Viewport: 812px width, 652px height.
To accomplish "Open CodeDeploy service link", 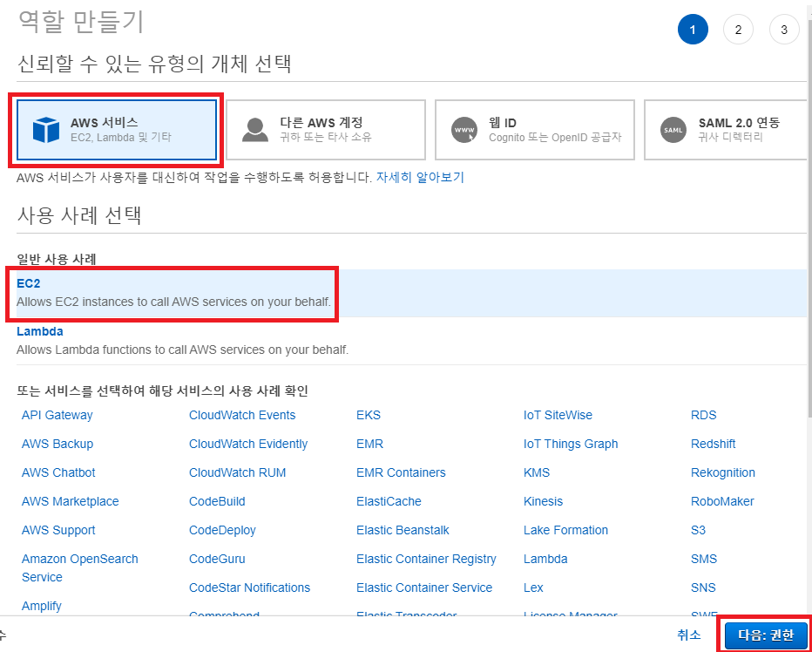I will (x=222, y=530).
